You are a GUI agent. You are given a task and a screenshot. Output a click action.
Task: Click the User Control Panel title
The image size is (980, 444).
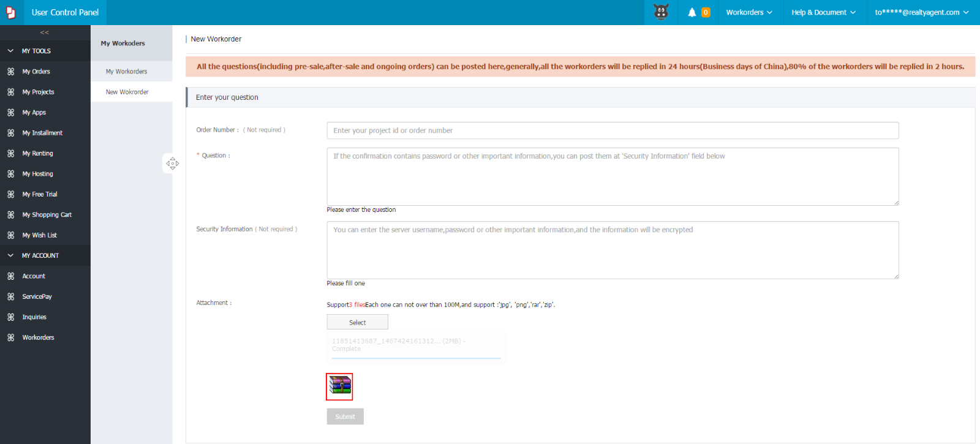pos(65,12)
